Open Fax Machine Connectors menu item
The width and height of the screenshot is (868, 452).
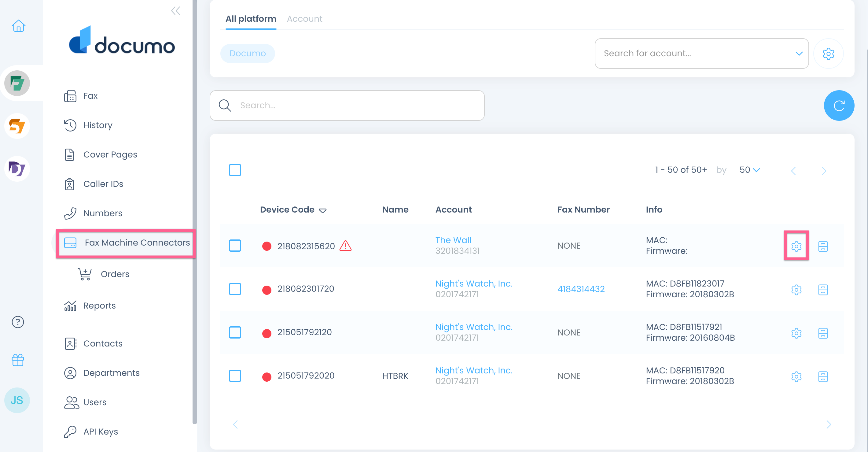point(127,243)
